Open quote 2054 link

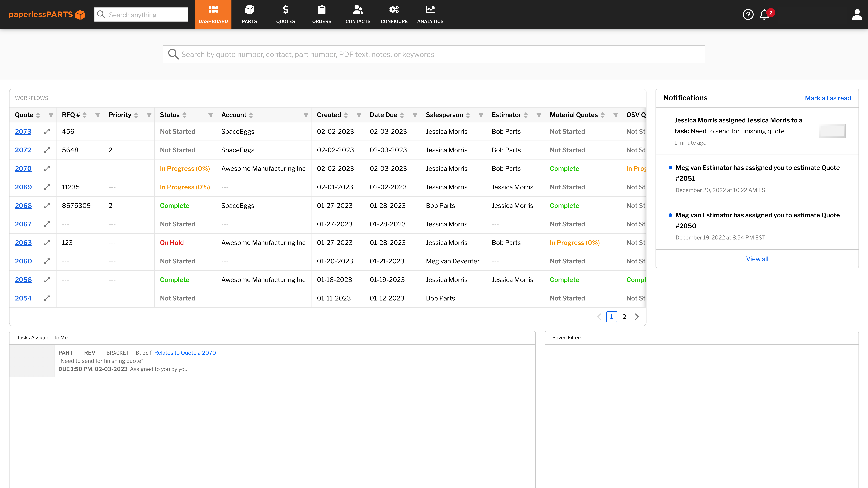23,298
